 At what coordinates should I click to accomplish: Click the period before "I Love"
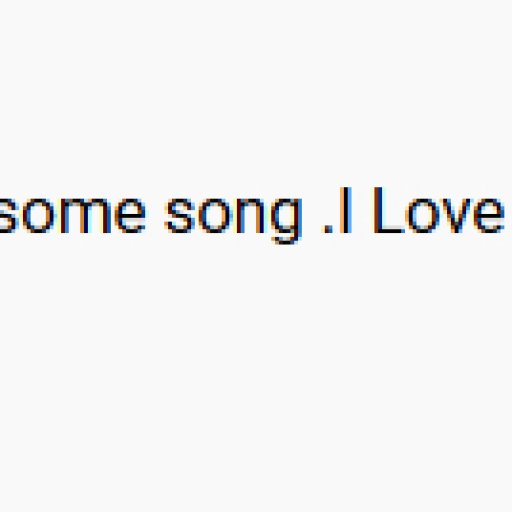(328, 229)
